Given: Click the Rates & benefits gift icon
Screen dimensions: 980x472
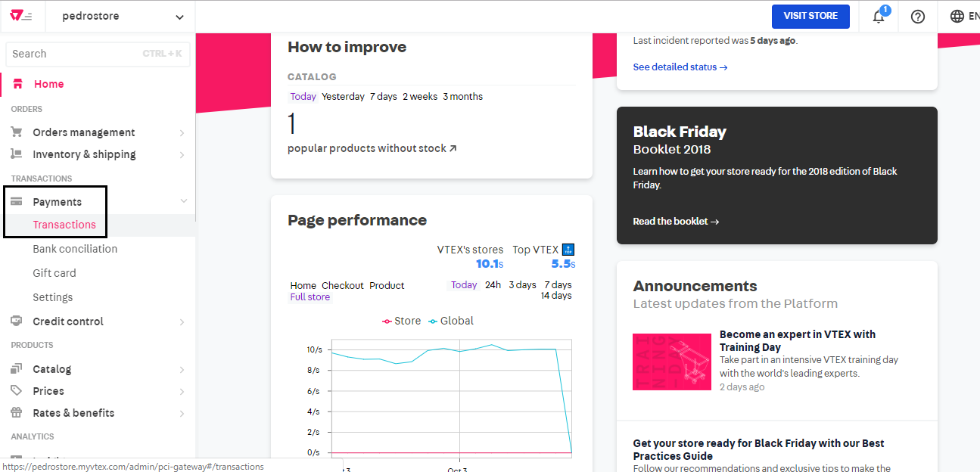Looking at the screenshot, I should pyautogui.click(x=17, y=412).
